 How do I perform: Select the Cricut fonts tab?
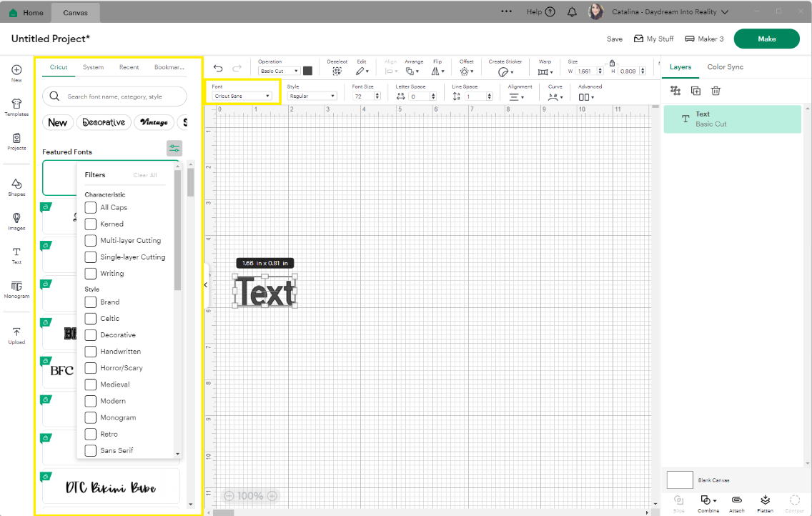click(59, 67)
